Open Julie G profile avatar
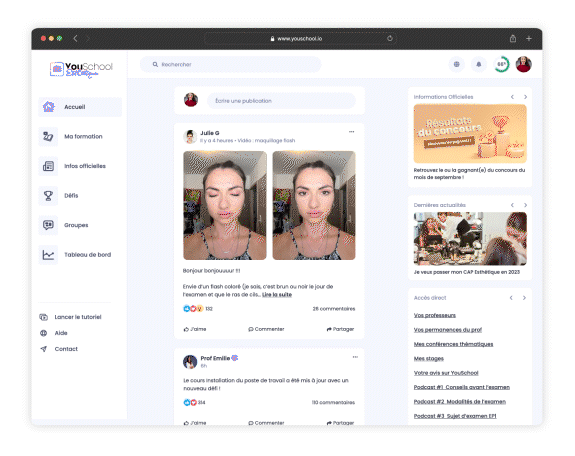Viewport: 575px width, 456px height. (x=190, y=136)
